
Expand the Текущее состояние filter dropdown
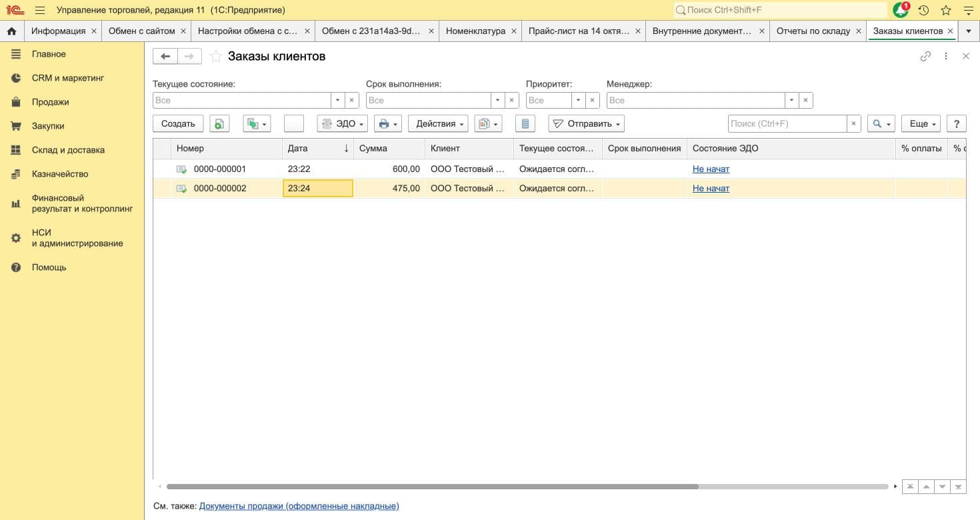click(338, 100)
